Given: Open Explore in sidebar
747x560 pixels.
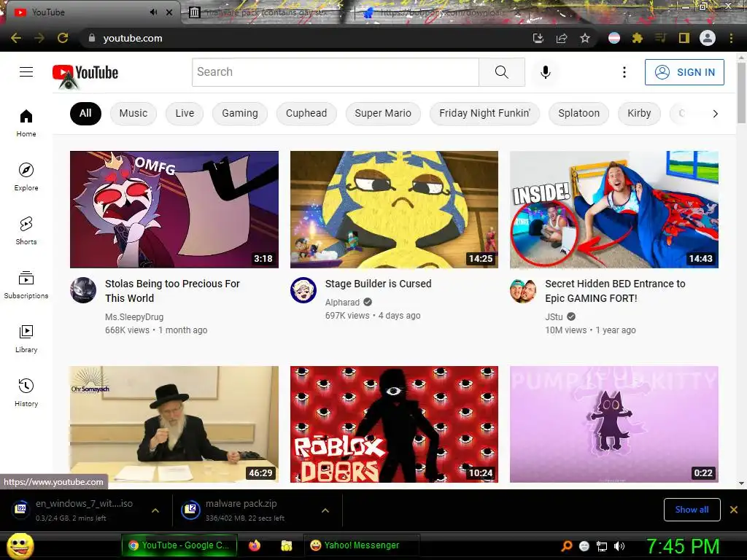Looking at the screenshot, I should point(26,176).
